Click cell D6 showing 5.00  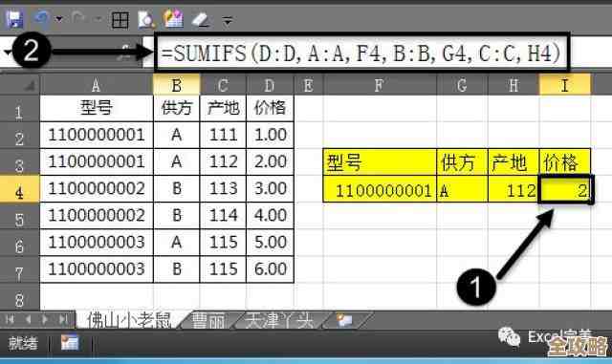[270, 243]
